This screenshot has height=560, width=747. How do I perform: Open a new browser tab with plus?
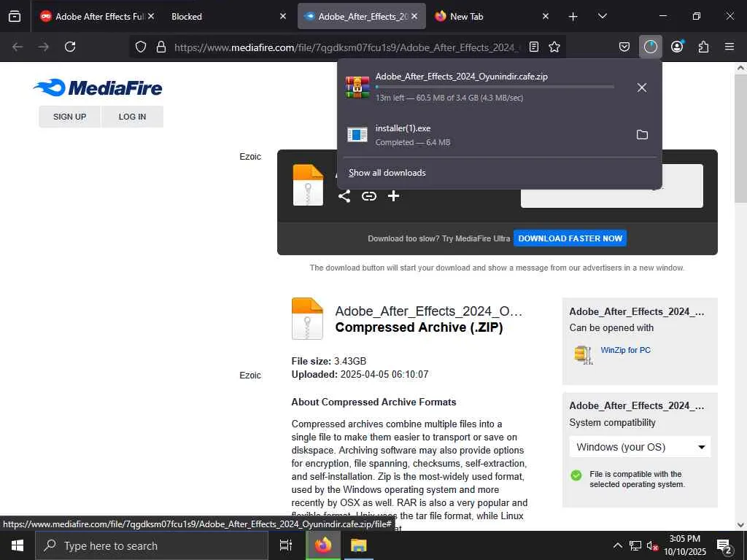(x=573, y=17)
